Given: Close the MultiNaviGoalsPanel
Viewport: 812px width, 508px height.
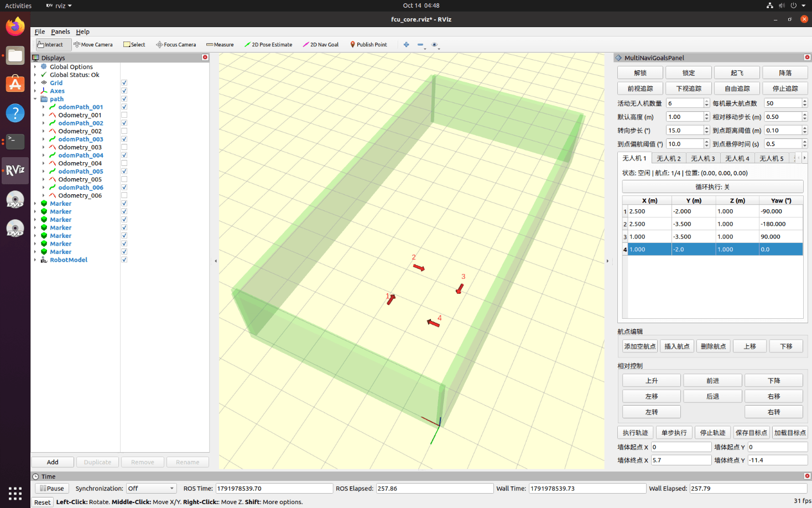Looking at the screenshot, I should coord(807,58).
